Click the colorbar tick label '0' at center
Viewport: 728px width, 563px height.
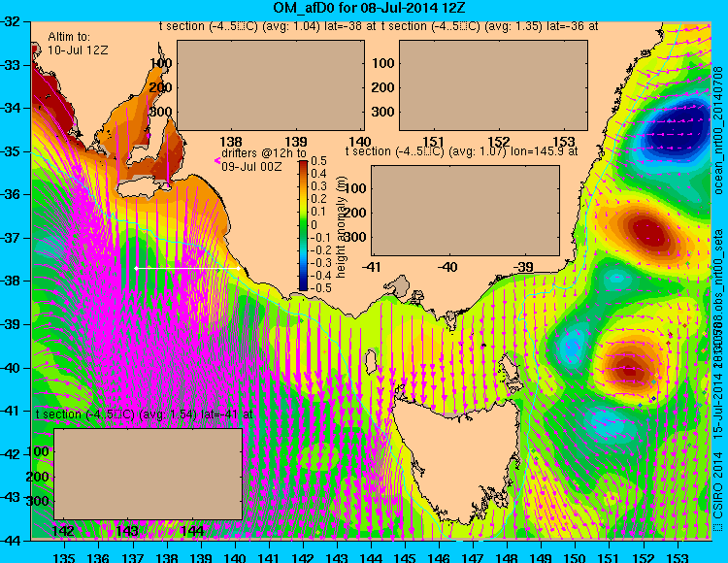click(314, 225)
